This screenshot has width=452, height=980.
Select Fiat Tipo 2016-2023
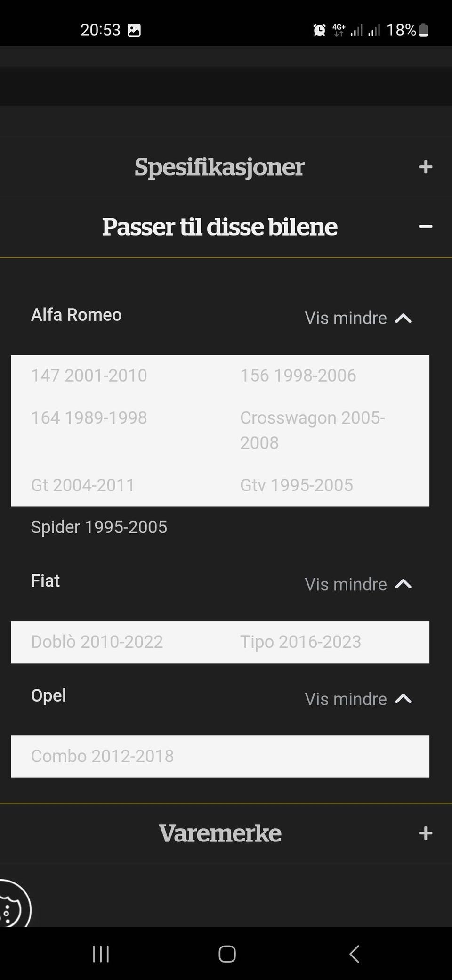[300, 642]
